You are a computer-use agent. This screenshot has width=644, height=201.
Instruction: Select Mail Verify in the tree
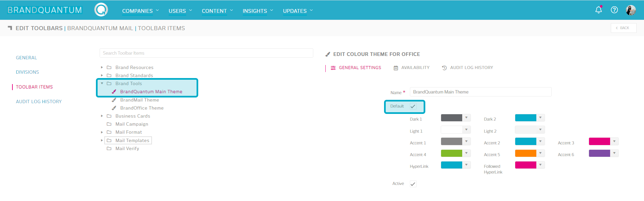tap(127, 148)
